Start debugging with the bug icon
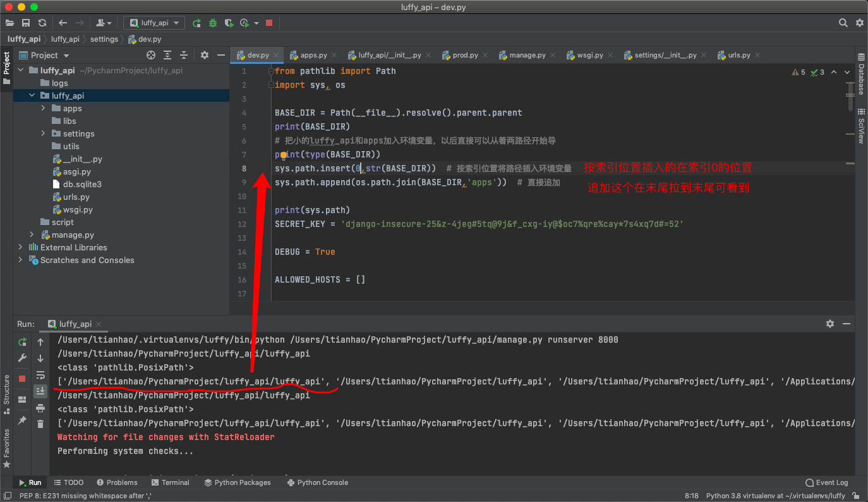The image size is (868, 502). click(x=213, y=23)
